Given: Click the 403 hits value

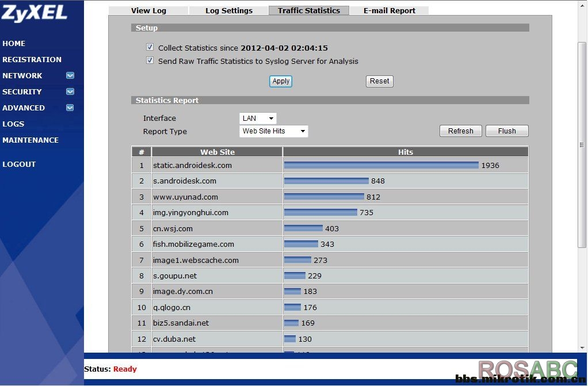Looking at the screenshot, I should (332, 228).
